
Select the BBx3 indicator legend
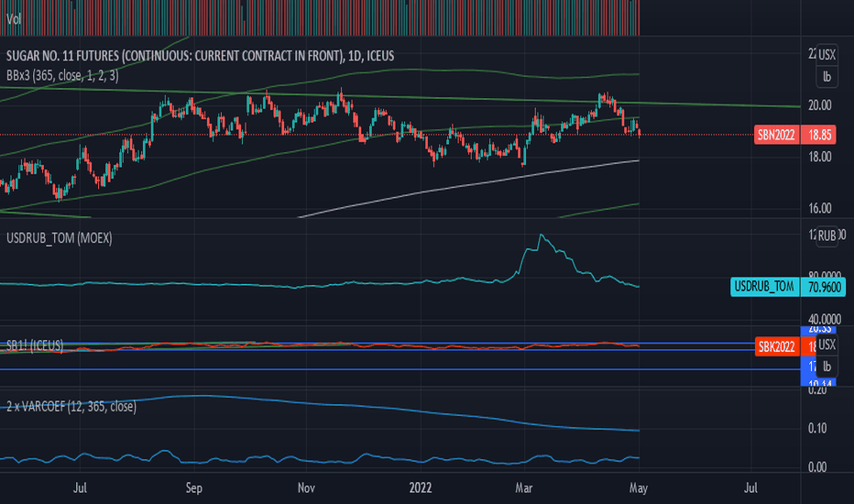point(62,76)
